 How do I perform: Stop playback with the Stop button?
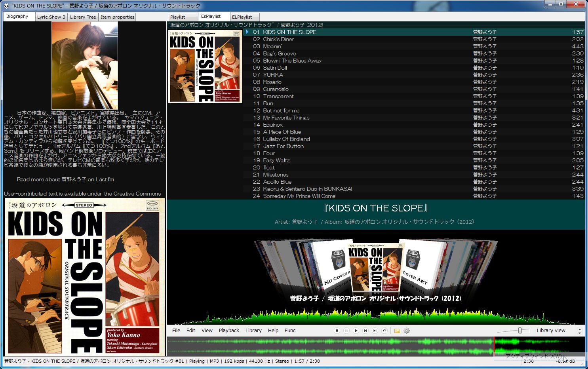tap(337, 331)
